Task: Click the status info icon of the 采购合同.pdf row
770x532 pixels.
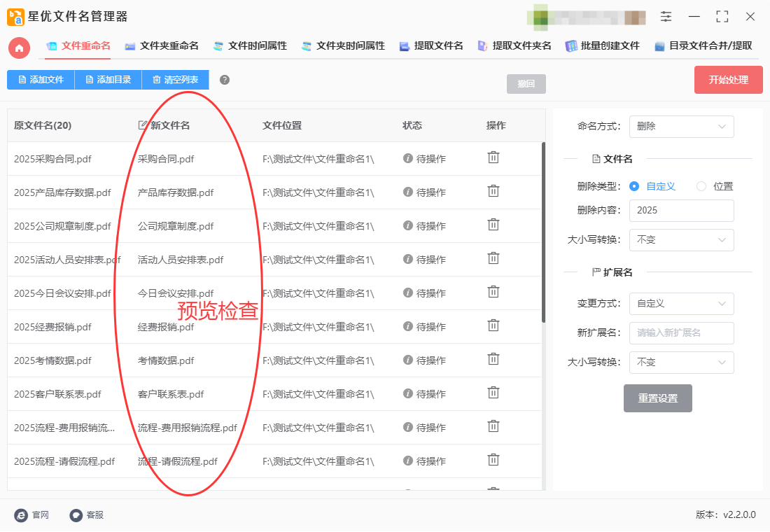Action: 407,158
